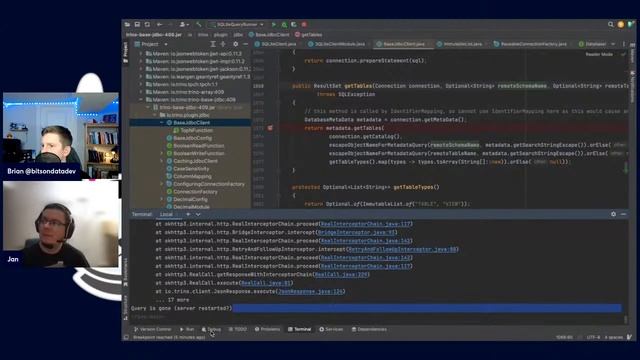Expand the Maven tpch:1.1 library node

click(141, 84)
